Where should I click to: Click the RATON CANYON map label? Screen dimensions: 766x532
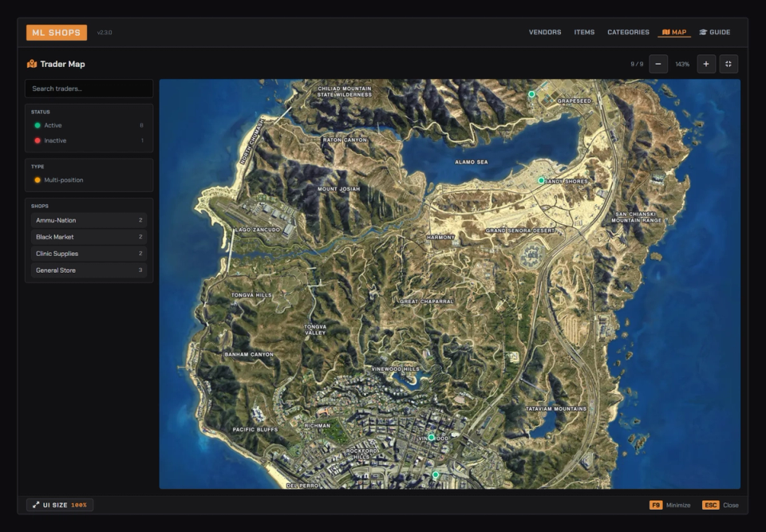point(345,140)
